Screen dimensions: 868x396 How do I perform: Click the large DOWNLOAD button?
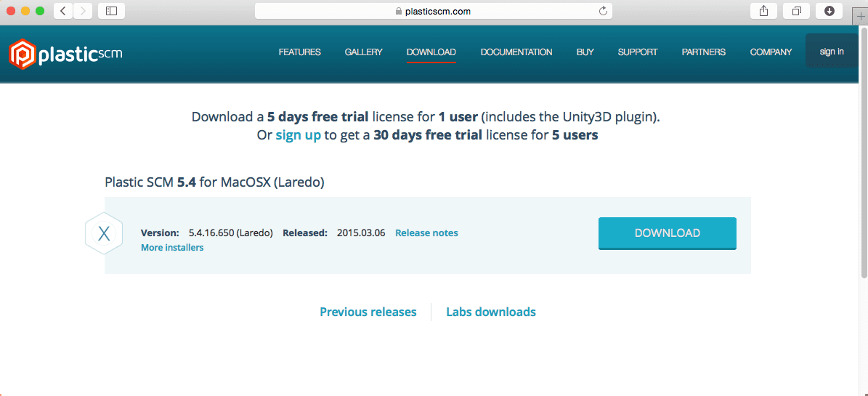[x=668, y=233]
